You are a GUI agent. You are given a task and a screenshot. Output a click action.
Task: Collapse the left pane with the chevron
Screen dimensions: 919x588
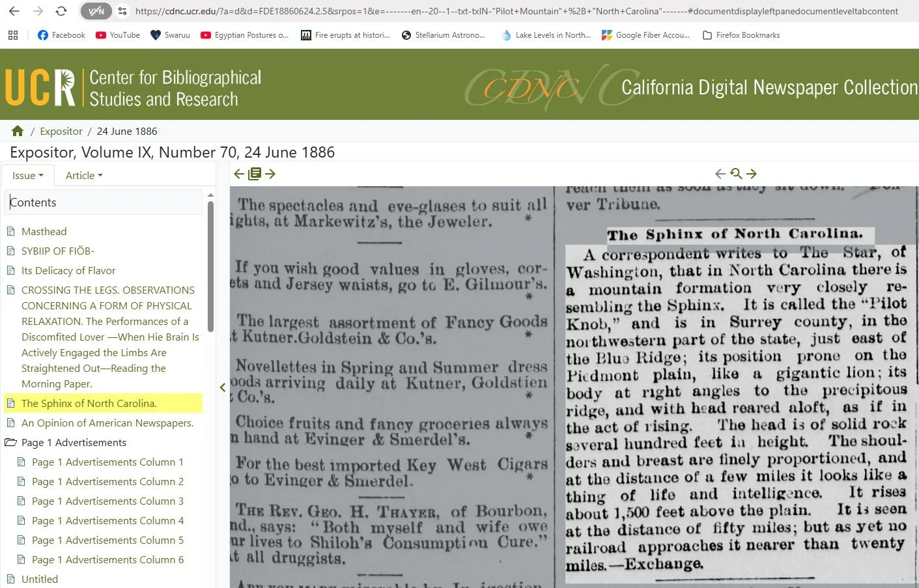[223, 387]
